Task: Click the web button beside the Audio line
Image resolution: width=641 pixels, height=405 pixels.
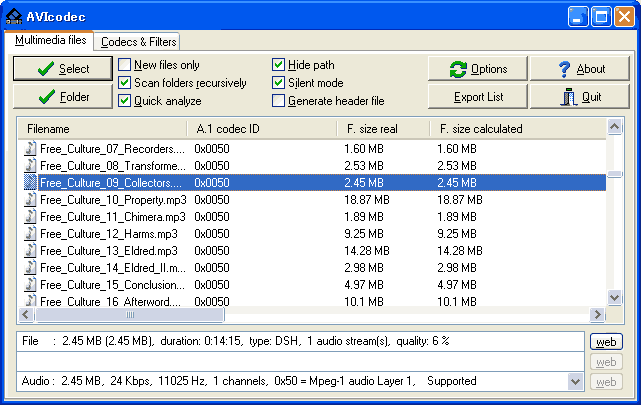Action: pos(606,382)
